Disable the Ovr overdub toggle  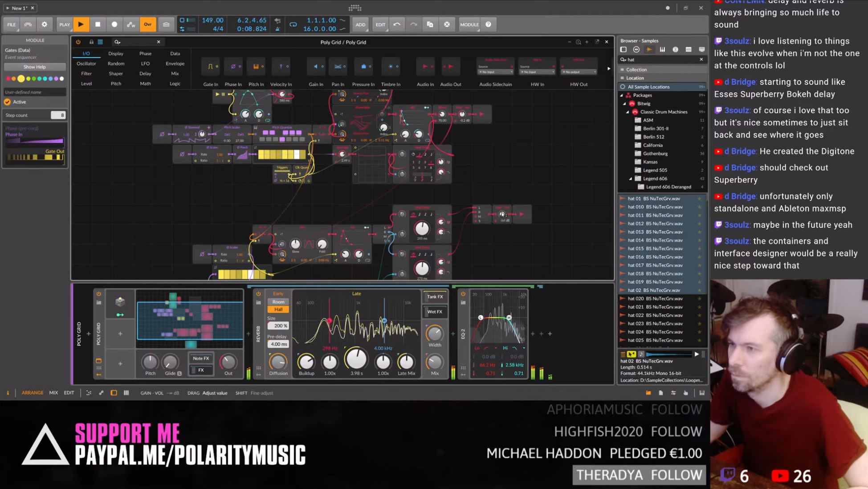pos(147,24)
